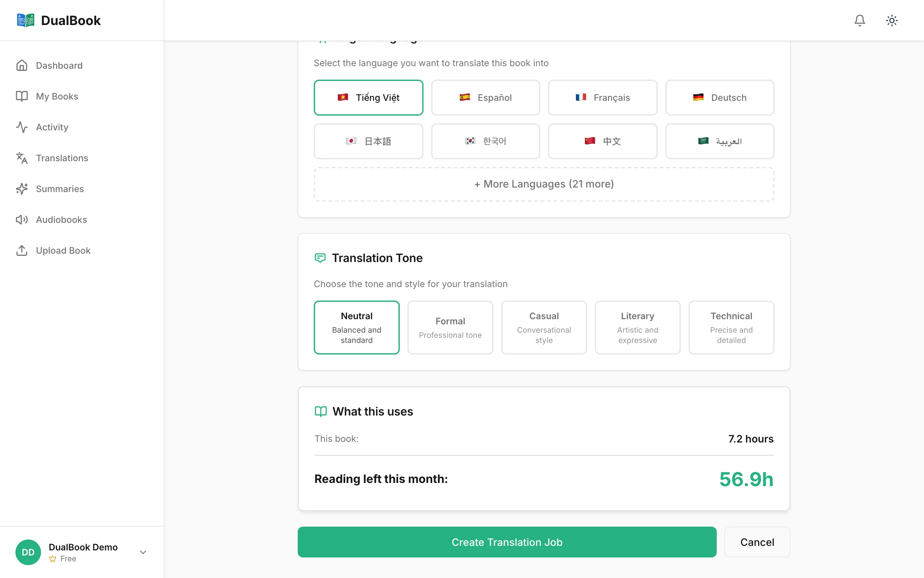This screenshot has height=578, width=924.
Task: Click the DualBook title text
Action: (x=71, y=20)
